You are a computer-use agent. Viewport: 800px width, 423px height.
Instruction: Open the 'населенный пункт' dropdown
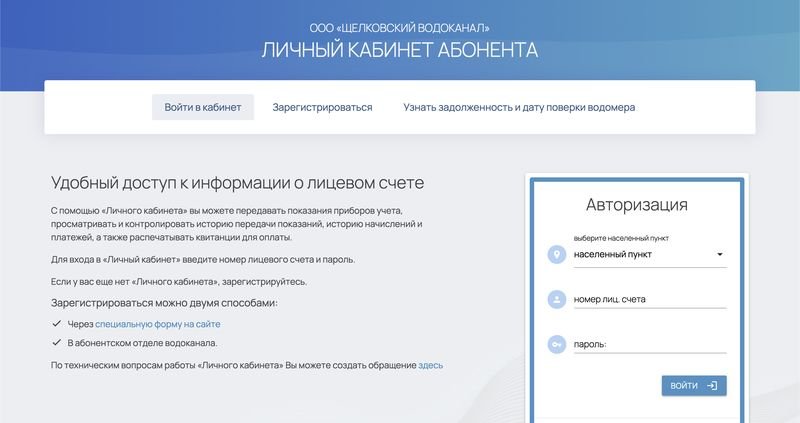pyautogui.click(x=640, y=255)
